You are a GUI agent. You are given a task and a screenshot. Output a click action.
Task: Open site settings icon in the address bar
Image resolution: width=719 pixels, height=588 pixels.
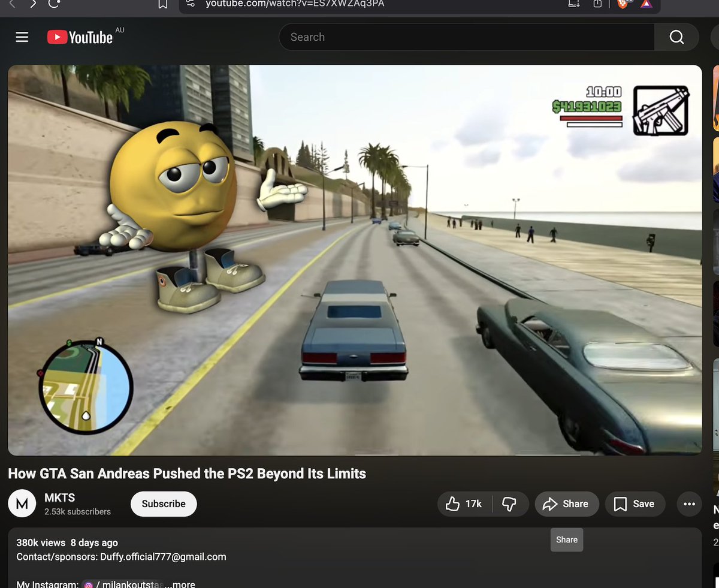click(x=190, y=4)
